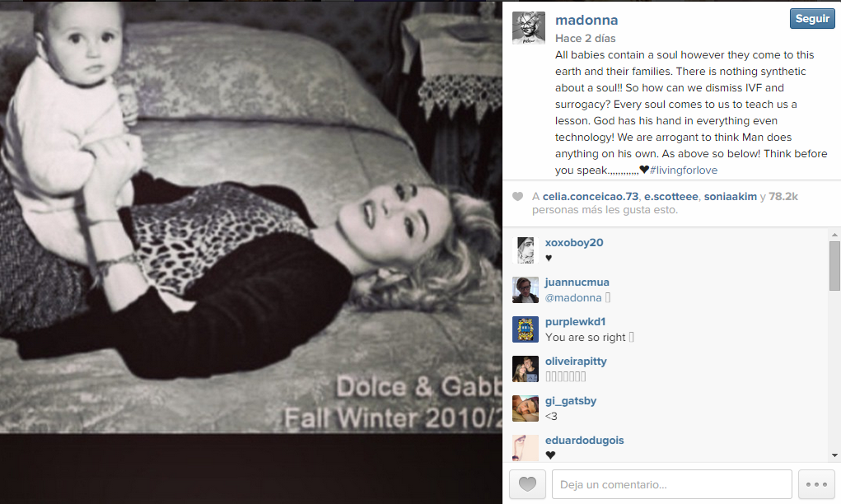Open oliveirapitty's avatar thumbnail
This screenshot has width=841, height=504.
point(525,369)
